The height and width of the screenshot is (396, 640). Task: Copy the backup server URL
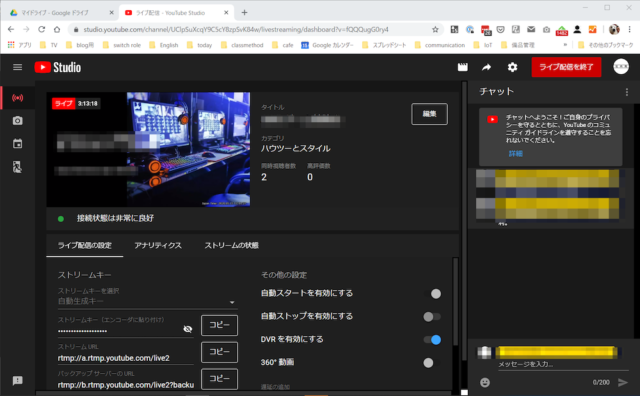coord(219,378)
